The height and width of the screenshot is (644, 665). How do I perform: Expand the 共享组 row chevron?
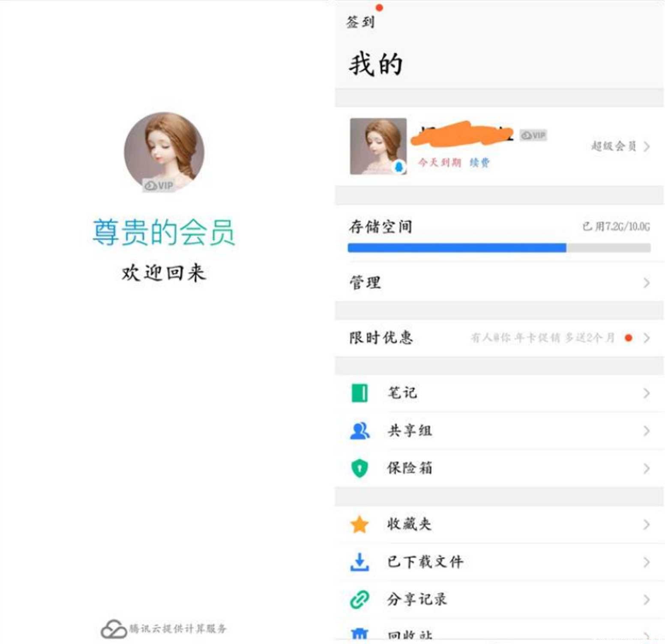click(647, 431)
